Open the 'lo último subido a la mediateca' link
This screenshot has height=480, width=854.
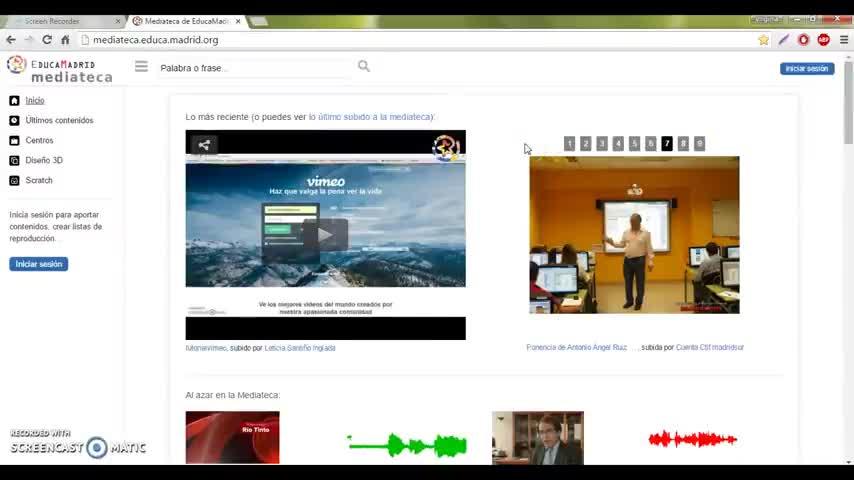370,117
